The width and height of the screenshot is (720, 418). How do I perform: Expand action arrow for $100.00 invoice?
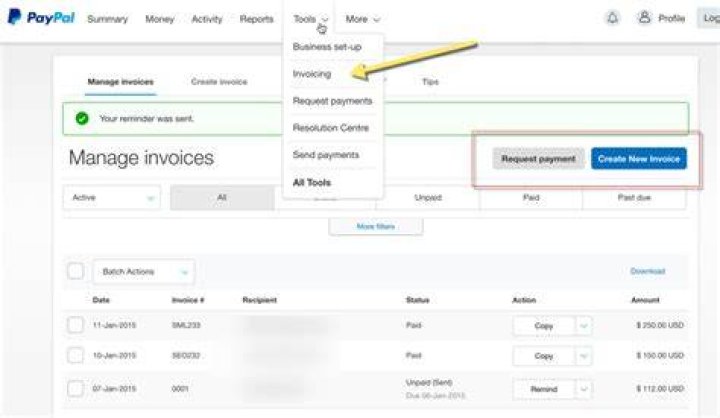584,356
